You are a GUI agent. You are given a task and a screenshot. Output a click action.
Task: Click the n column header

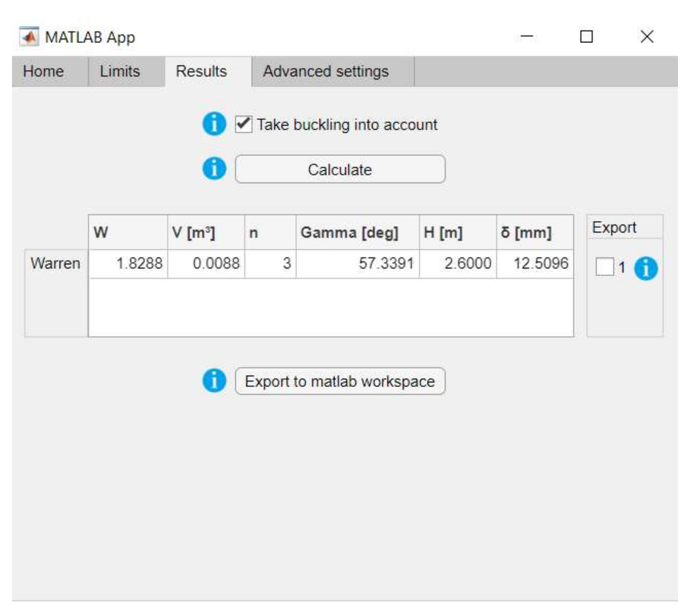270,232
